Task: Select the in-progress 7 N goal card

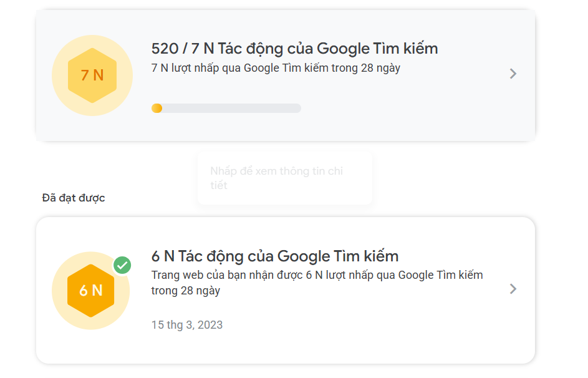Action: click(x=286, y=75)
